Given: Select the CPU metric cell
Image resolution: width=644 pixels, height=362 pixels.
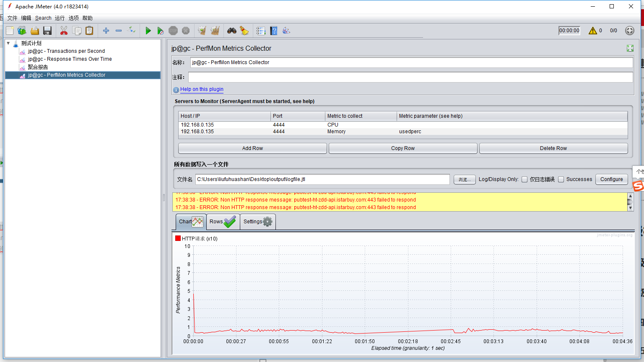Looking at the screenshot, I should pyautogui.click(x=361, y=125).
